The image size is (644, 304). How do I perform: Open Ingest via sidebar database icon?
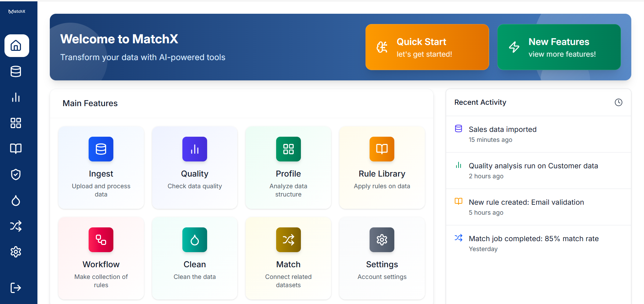(16, 71)
